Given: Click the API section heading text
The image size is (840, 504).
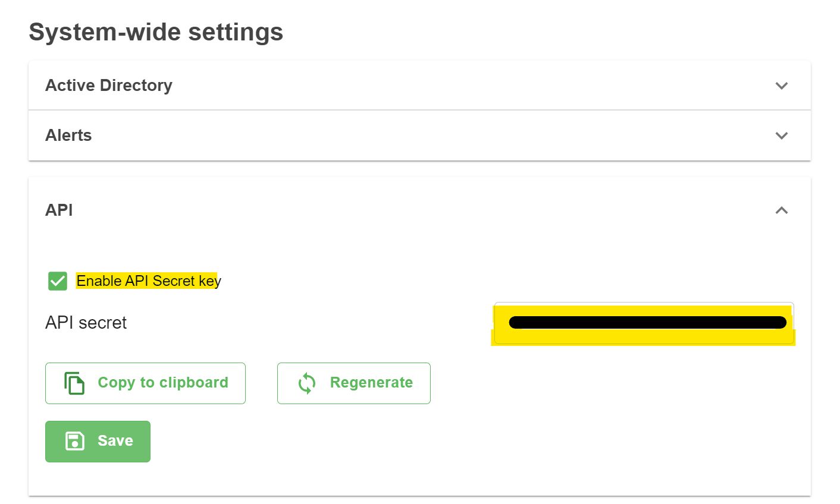Looking at the screenshot, I should 59,210.
